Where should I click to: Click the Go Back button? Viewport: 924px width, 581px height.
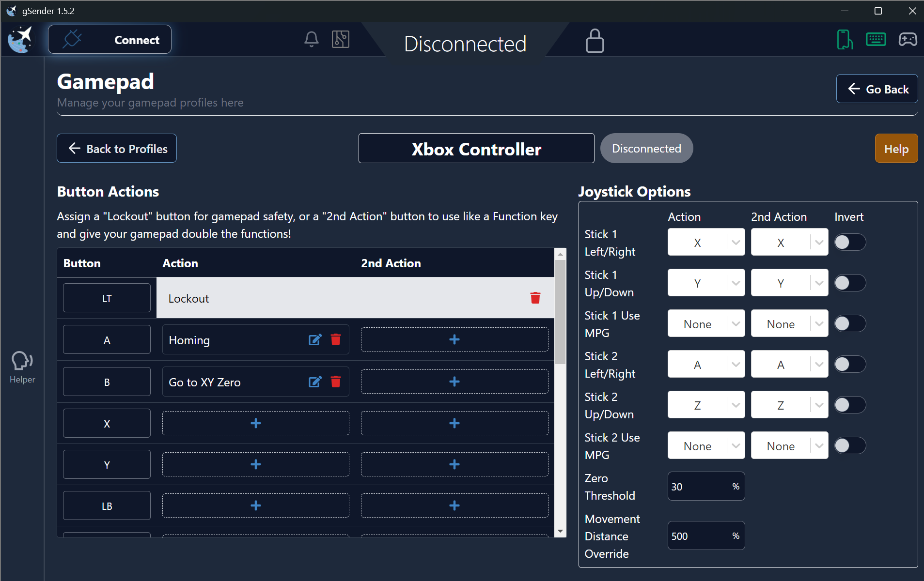(877, 89)
